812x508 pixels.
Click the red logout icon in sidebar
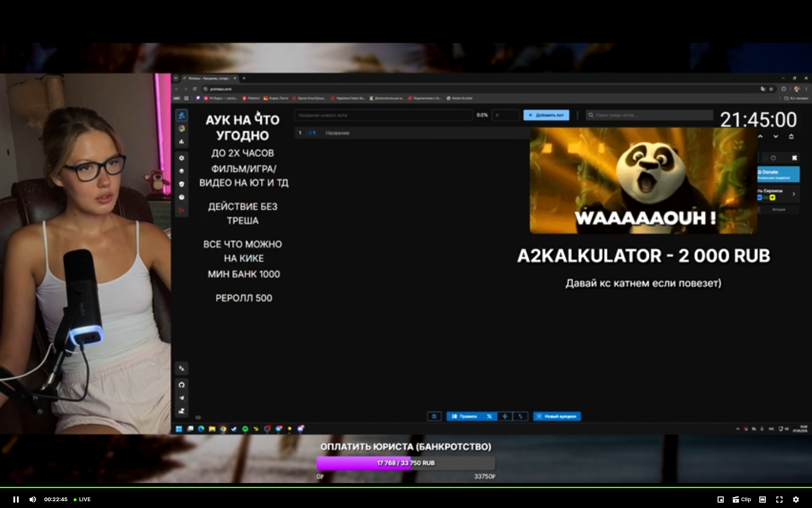(x=182, y=210)
